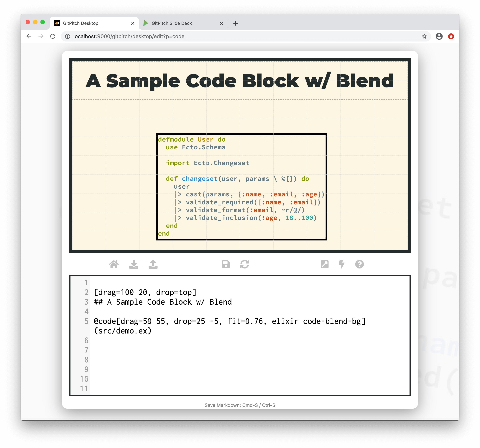Click line number 1 in editor gutter
This screenshot has height=448, width=480.
[86, 283]
